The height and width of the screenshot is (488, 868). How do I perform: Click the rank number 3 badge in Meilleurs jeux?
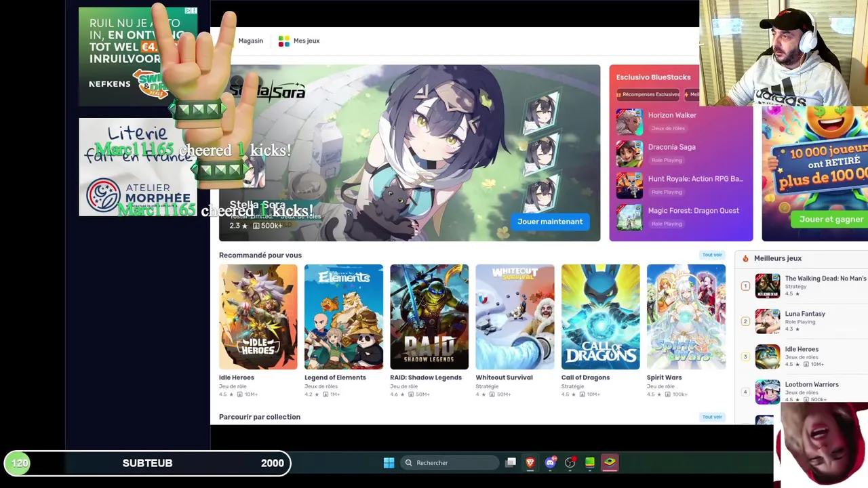745,357
